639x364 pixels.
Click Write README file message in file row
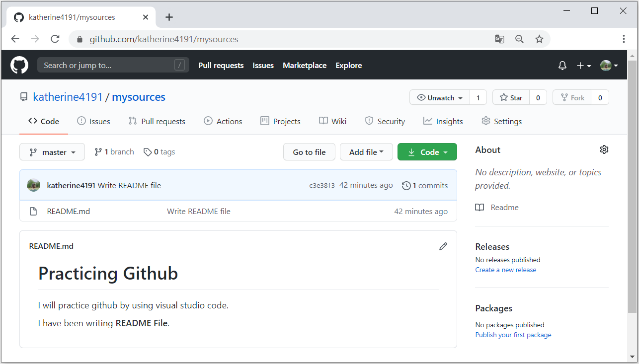pyautogui.click(x=199, y=211)
